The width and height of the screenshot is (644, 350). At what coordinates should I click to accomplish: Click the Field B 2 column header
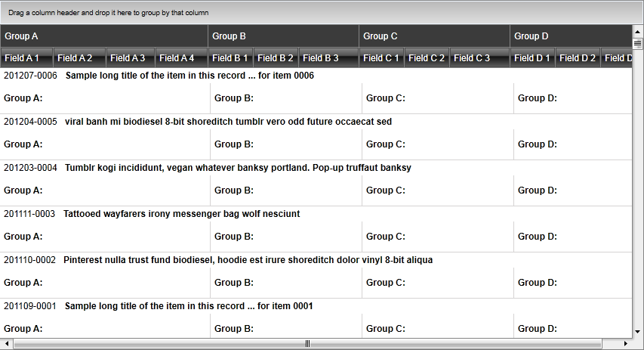pyautogui.click(x=276, y=57)
